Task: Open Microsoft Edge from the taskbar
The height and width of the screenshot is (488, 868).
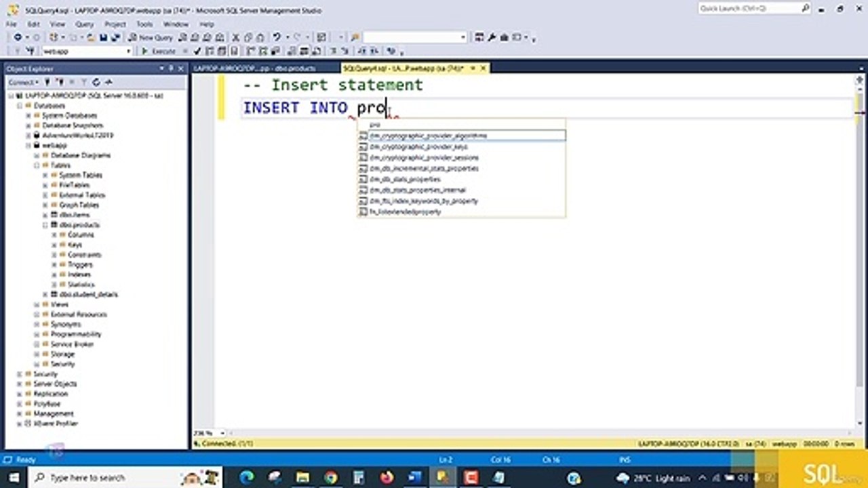Action: [247, 477]
